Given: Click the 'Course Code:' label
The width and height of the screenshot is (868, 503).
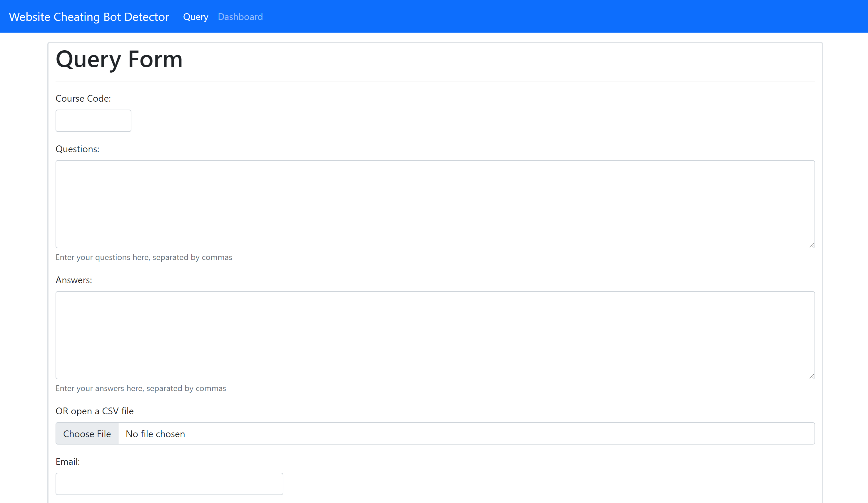Looking at the screenshot, I should pos(83,98).
